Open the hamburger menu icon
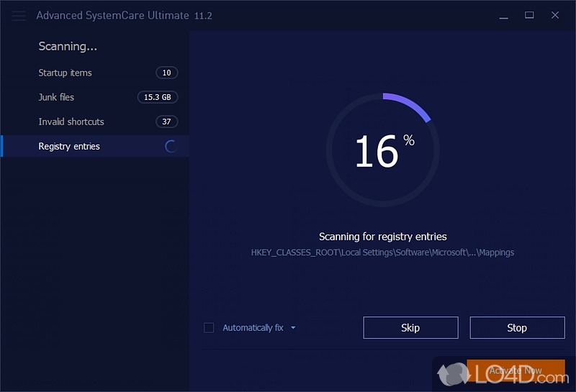Image resolution: width=576 pixels, height=392 pixels. (19, 16)
